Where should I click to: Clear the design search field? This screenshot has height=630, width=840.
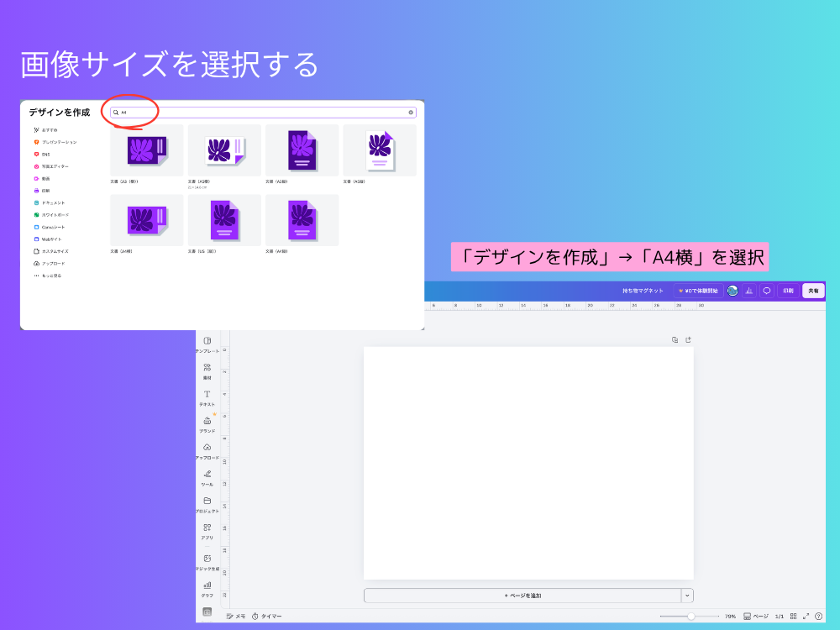(411, 113)
